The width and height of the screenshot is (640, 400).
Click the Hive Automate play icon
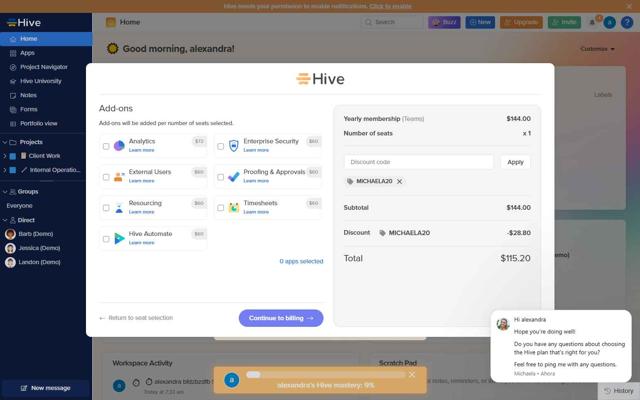click(119, 238)
